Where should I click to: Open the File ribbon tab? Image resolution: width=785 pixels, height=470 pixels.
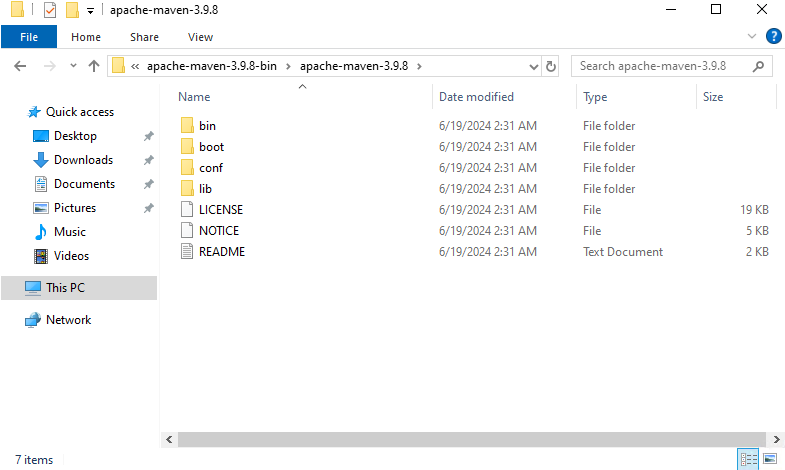point(29,37)
